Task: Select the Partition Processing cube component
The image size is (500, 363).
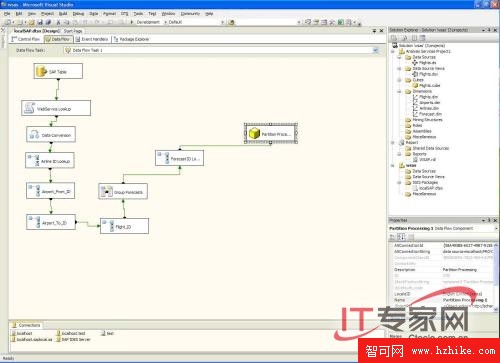Action: click(271, 134)
